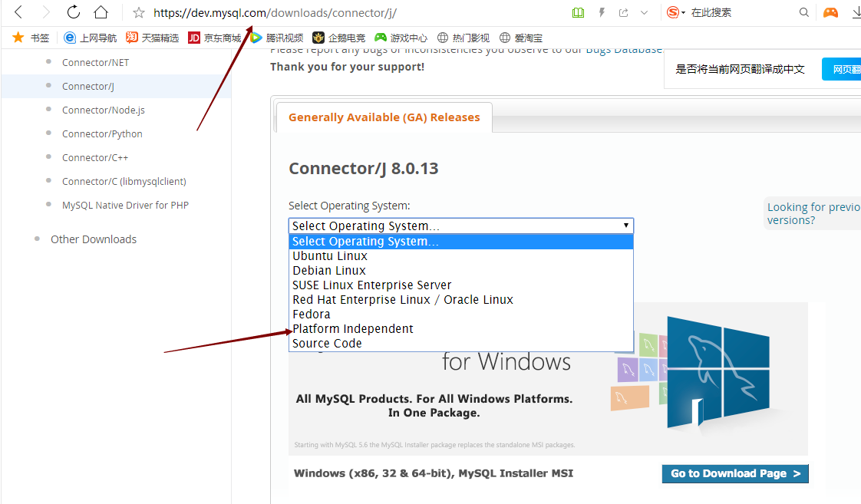This screenshot has height=504, width=861.
Task: Open Connector/Python in the sidebar
Action: 102,133
